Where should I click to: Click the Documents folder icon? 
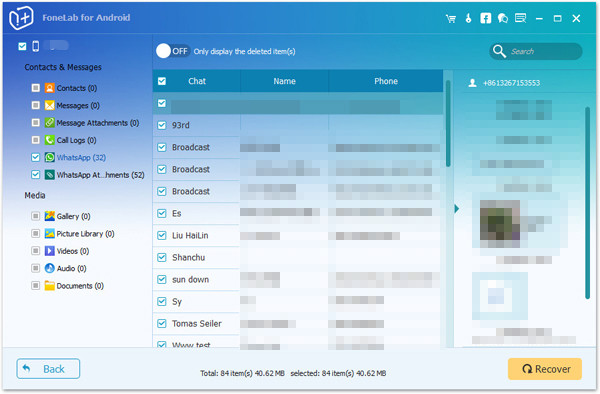[50, 285]
